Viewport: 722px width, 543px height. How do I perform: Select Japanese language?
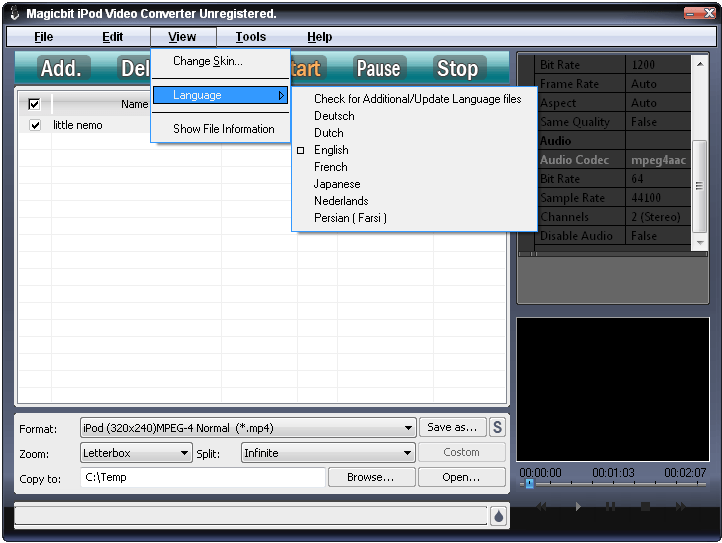point(337,184)
